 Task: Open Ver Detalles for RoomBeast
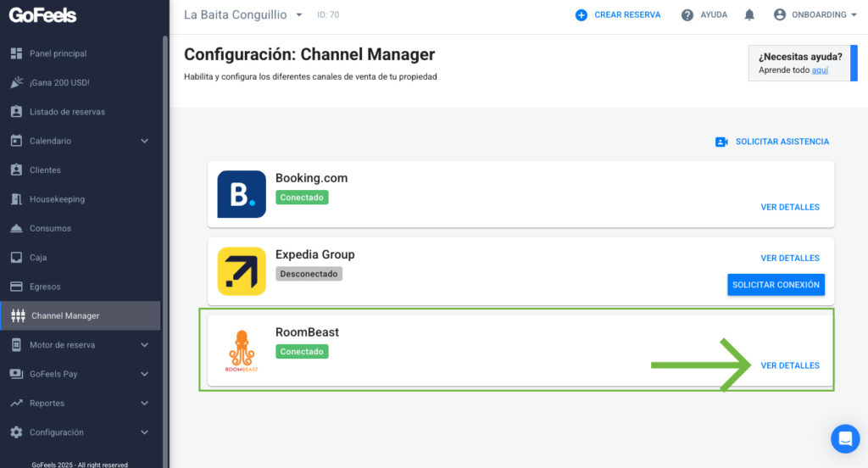[790, 365]
